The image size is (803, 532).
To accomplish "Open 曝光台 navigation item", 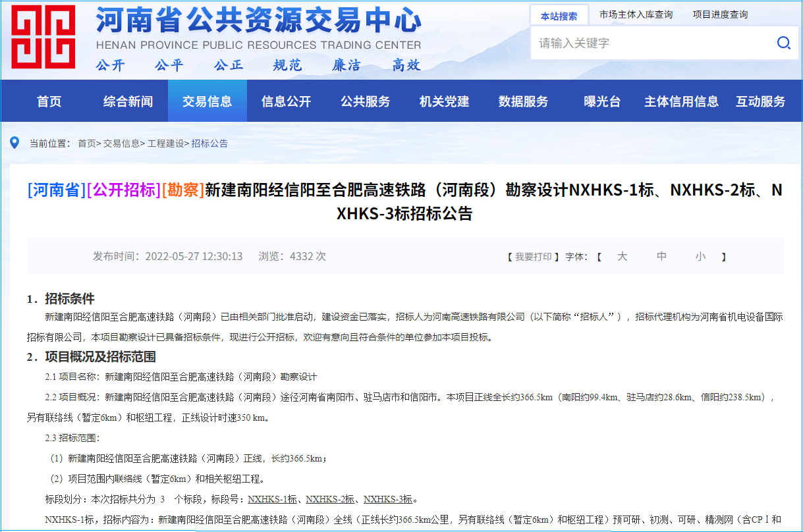I will [x=602, y=101].
